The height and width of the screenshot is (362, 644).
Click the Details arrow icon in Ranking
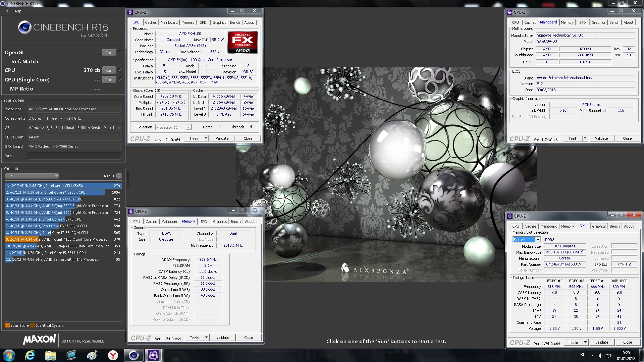119,176
